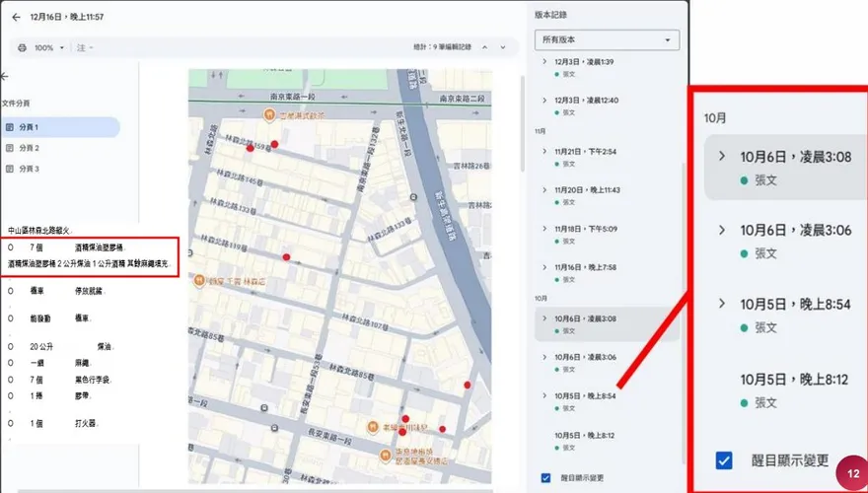Select version 12月3日，凌晨1:39 text
The height and width of the screenshot is (493, 868).
[x=584, y=61]
